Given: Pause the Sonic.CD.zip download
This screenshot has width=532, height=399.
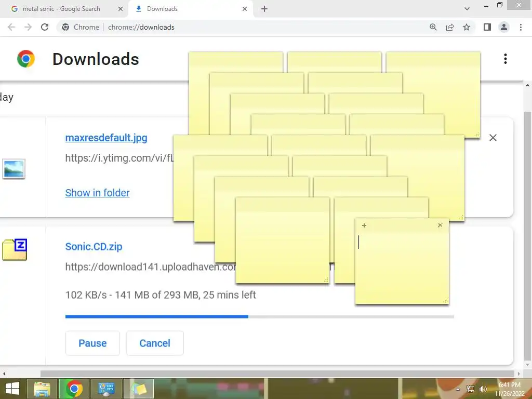Looking at the screenshot, I should 92,343.
